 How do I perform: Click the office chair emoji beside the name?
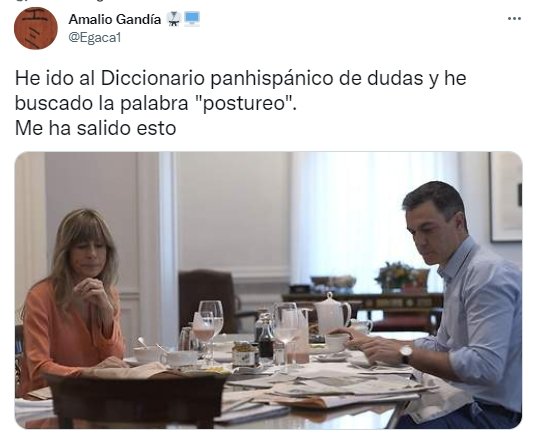pyautogui.click(x=174, y=19)
